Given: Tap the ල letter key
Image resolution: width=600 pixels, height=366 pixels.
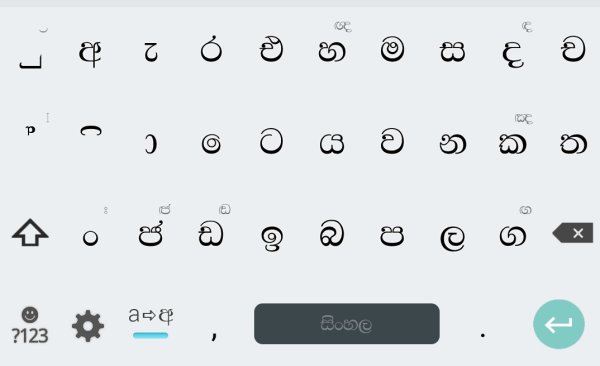Looking at the screenshot, I should point(452,238).
